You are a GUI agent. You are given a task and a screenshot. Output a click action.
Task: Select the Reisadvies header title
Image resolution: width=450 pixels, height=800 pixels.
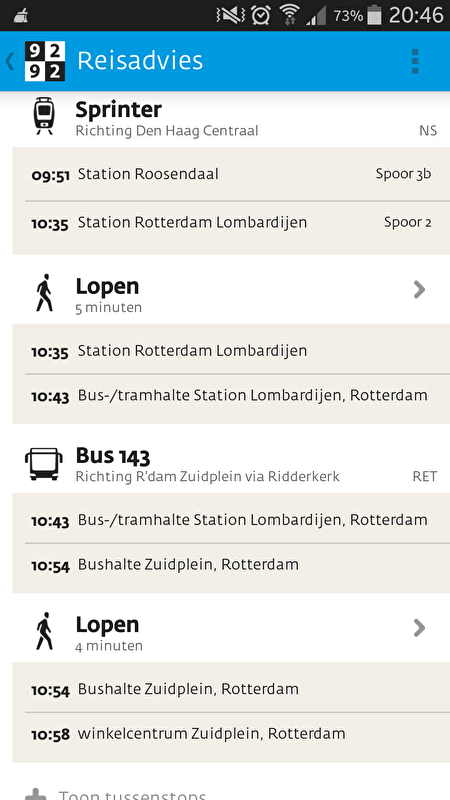click(140, 61)
